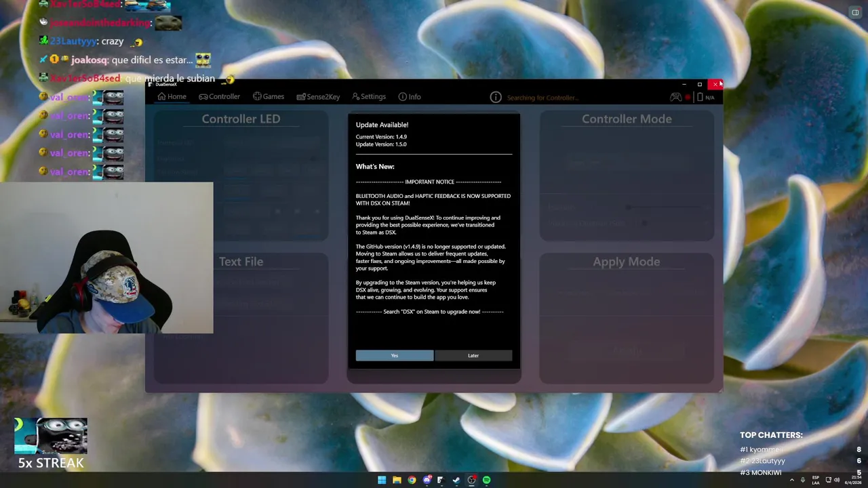The image size is (868, 488).
Task: Open the Games tab
Action: tap(269, 97)
